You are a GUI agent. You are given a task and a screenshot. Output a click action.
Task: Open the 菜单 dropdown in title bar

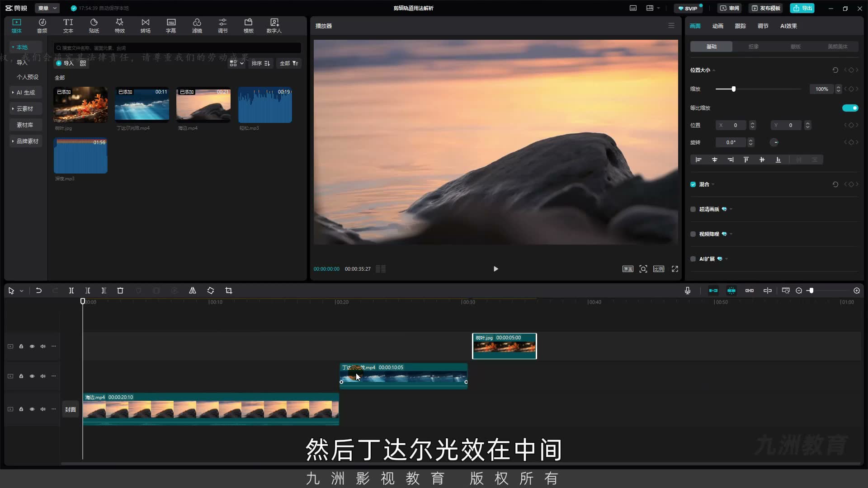pyautogui.click(x=47, y=8)
